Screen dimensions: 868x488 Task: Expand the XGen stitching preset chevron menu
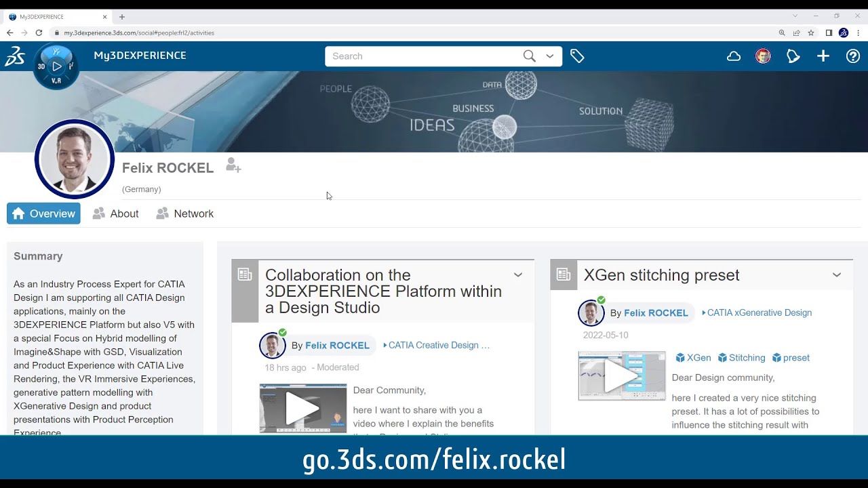click(837, 274)
